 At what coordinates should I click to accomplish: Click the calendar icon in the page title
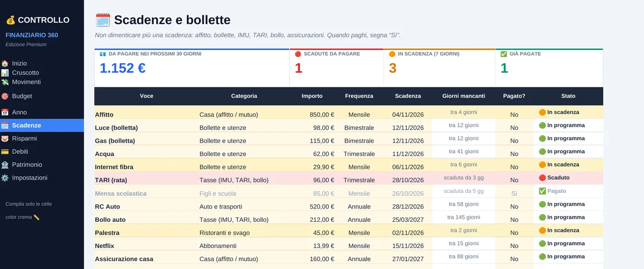[x=103, y=20]
